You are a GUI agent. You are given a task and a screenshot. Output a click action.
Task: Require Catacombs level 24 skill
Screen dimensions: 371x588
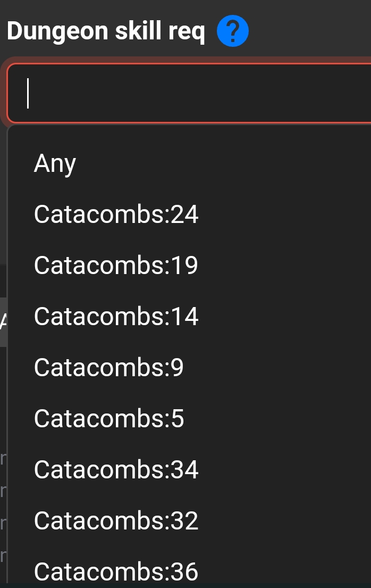click(116, 214)
